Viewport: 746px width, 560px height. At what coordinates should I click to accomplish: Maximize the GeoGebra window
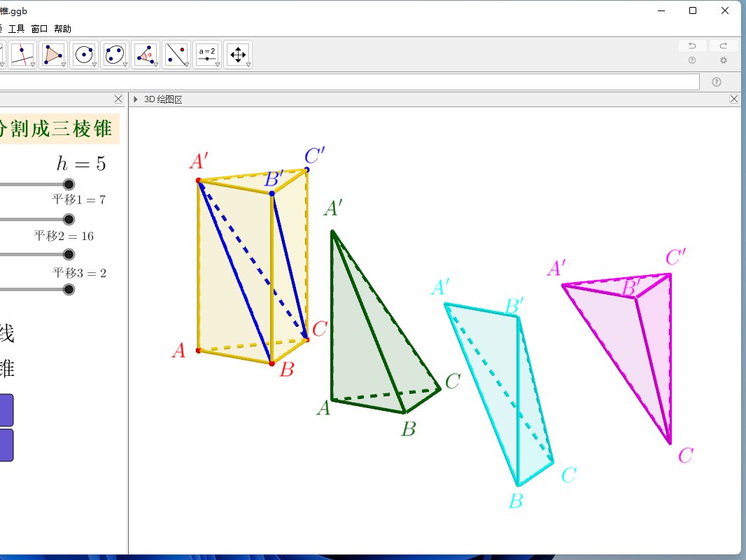coord(693,10)
